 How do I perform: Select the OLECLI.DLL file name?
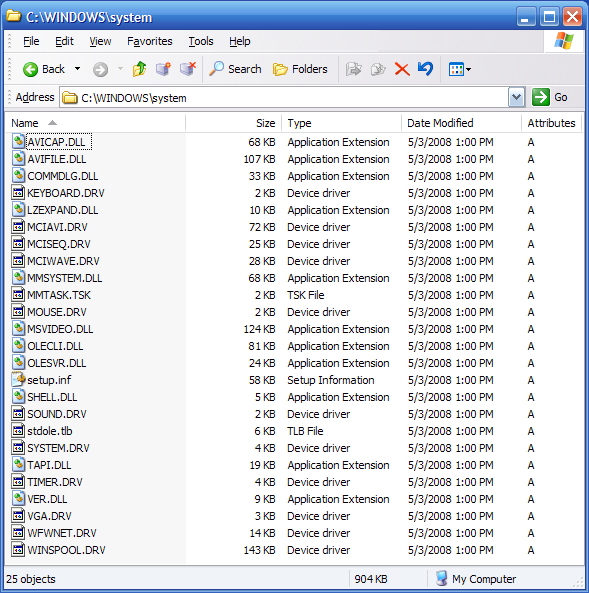55,346
